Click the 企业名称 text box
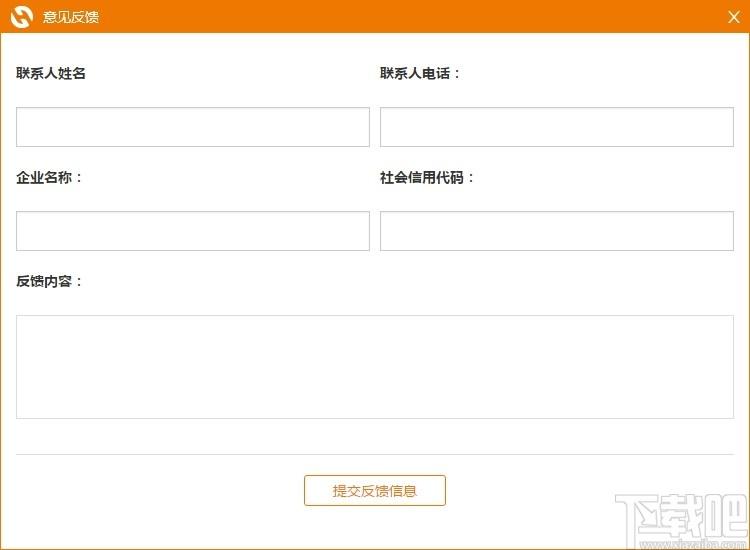Viewport: 750px width, 550px height. tap(193, 231)
